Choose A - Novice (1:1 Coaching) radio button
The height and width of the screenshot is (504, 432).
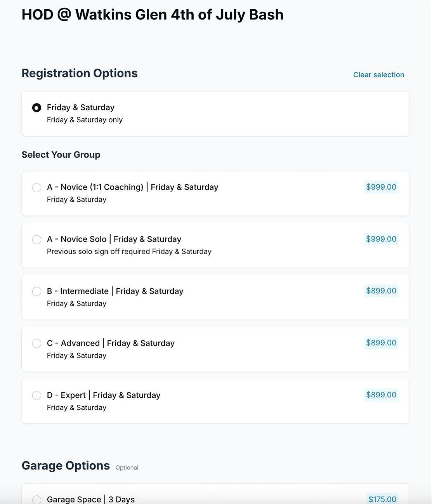click(x=36, y=188)
